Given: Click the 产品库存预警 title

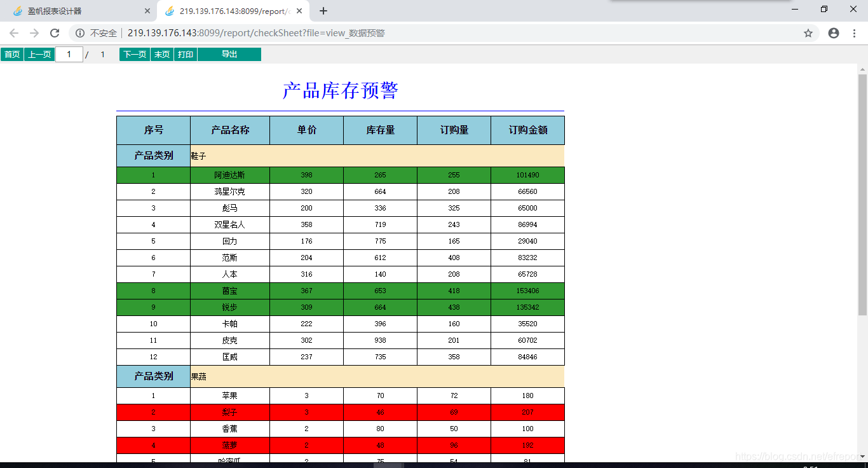Looking at the screenshot, I should point(340,91).
